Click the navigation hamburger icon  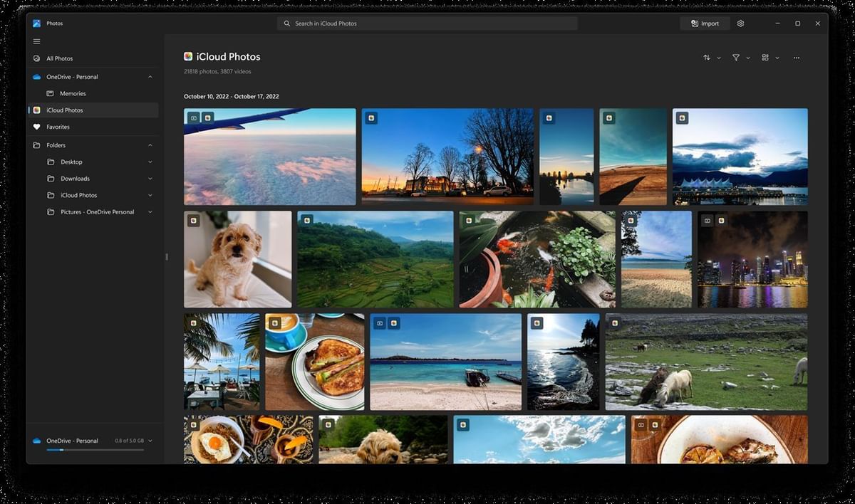[36, 41]
